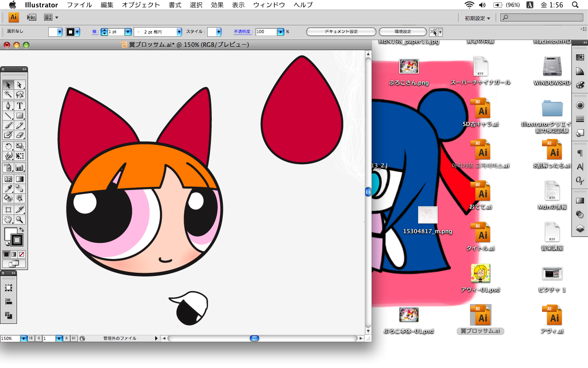Open the workspace 初期設定 dropdown

477,18
